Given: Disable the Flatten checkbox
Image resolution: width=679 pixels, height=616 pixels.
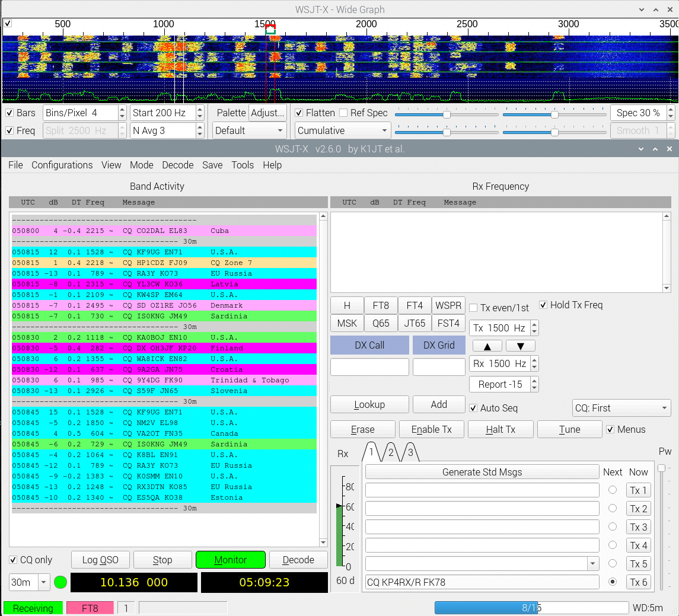Looking at the screenshot, I should pos(299,113).
